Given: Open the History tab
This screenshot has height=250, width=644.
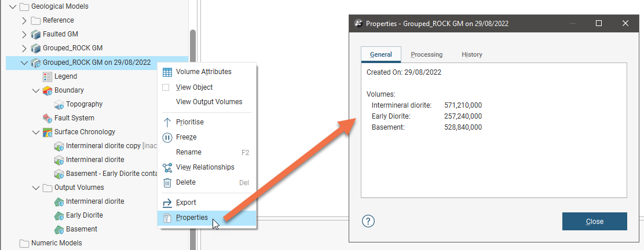Looking at the screenshot, I should [x=471, y=54].
